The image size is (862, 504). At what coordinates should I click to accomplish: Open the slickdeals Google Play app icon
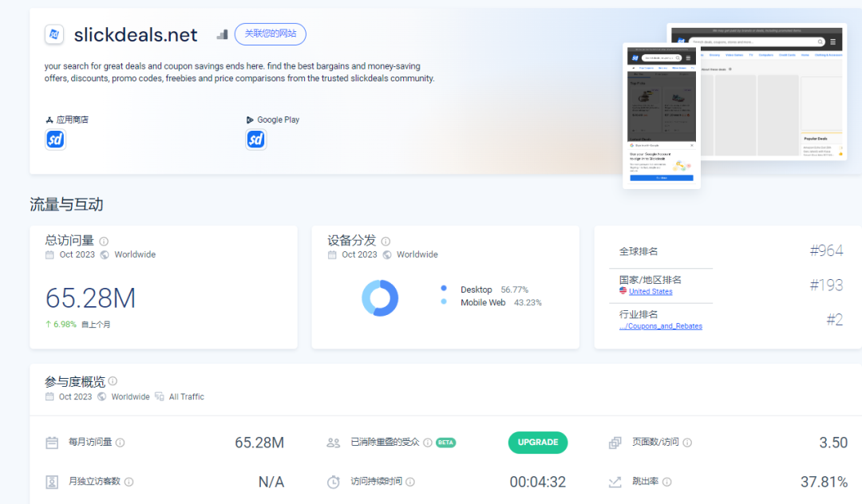255,140
